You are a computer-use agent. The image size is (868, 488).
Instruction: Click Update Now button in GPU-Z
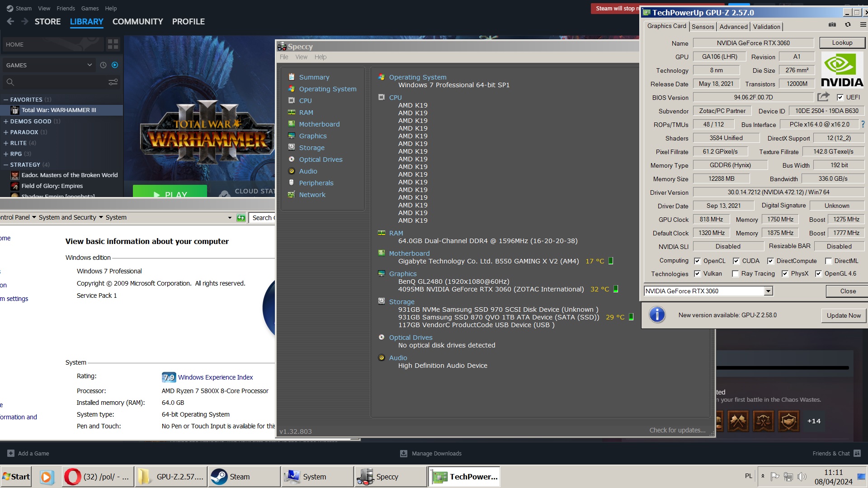point(844,315)
